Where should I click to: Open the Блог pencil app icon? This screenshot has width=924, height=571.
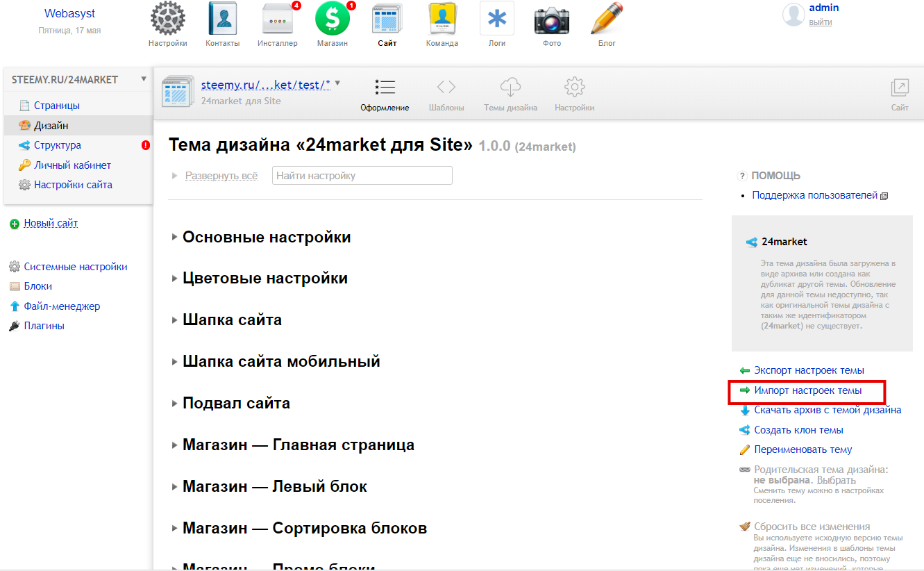tap(606, 18)
